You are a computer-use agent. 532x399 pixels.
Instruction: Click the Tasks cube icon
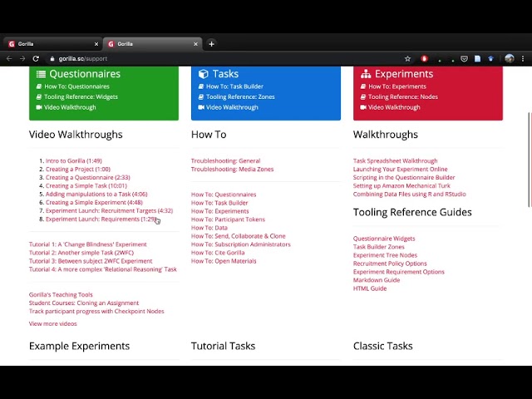pyautogui.click(x=203, y=74)
